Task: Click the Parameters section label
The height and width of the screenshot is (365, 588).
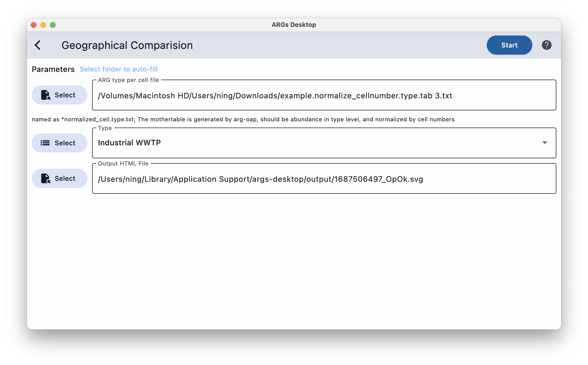Action: 53,69
